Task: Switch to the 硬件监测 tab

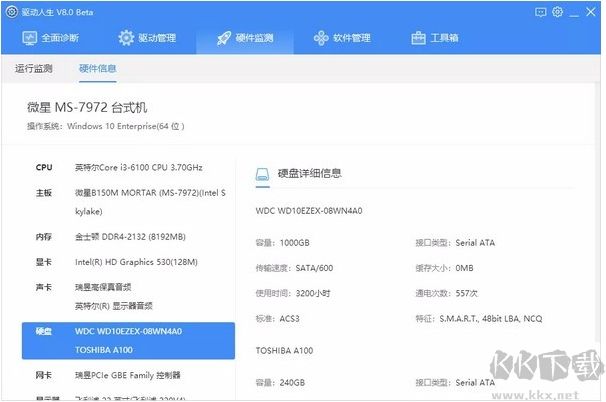Action: tap(245, 38)
